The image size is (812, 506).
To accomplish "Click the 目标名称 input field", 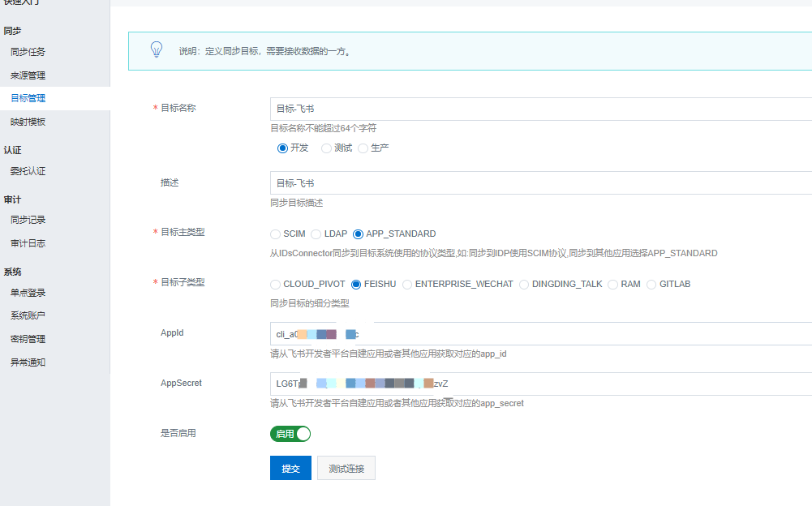I will tap(540, 109).
